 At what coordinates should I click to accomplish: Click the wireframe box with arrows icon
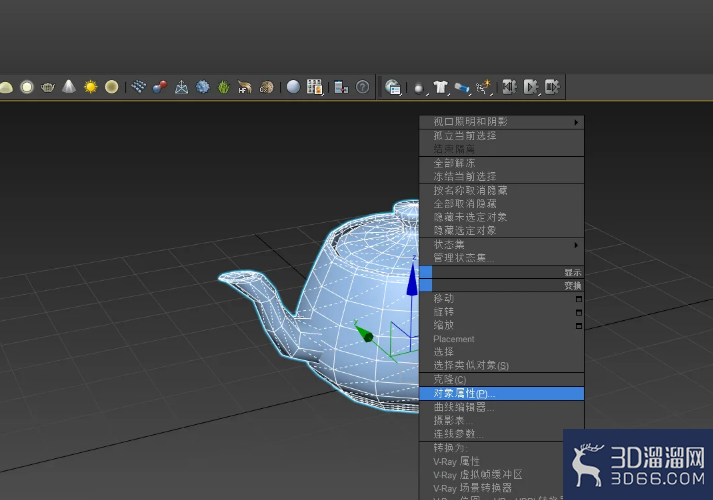pyautogui.click(x=181, y=87)
